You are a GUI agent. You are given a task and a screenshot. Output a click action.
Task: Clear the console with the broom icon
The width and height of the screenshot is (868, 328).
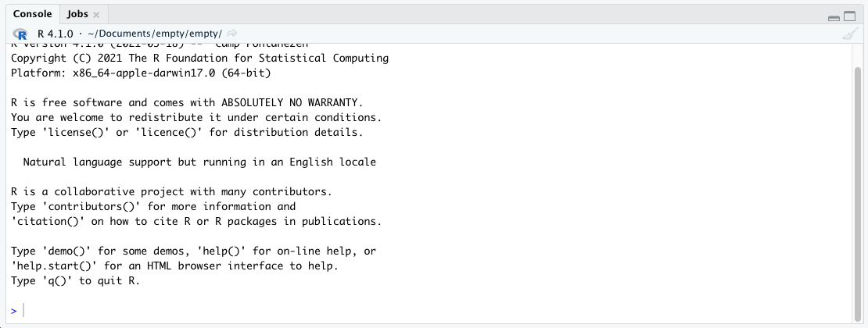click(849, 34)
